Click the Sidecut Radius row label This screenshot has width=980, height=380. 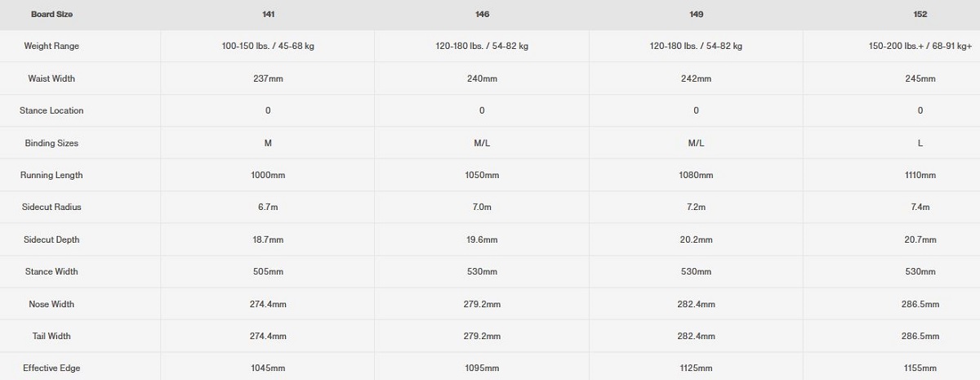(52, 207)
